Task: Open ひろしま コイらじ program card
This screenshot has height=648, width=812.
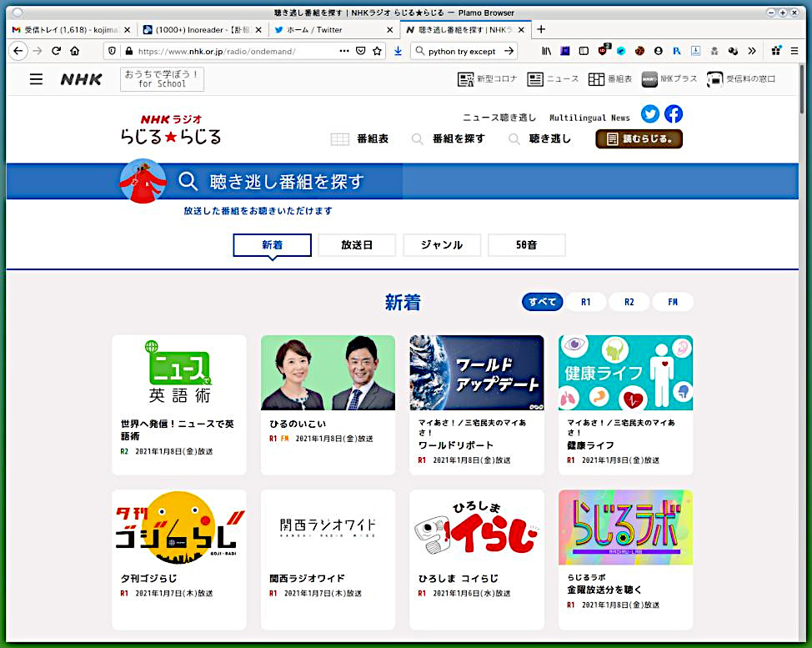Action: 476,560
